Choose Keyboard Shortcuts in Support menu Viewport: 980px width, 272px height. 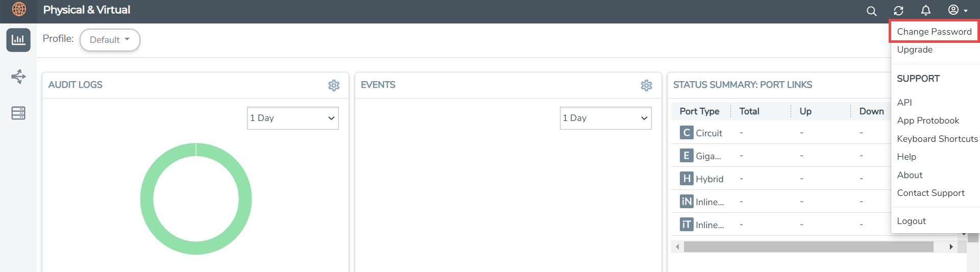937,139
